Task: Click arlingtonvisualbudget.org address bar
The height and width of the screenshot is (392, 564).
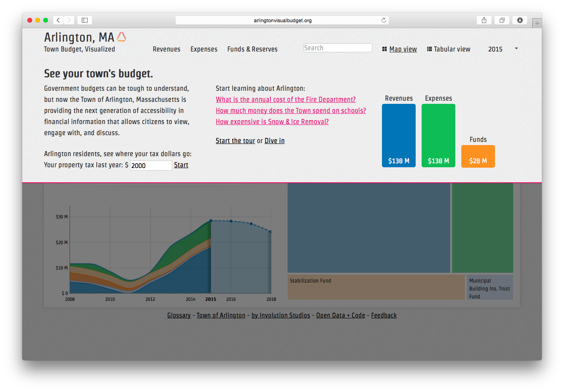Action: click(282, 20)
